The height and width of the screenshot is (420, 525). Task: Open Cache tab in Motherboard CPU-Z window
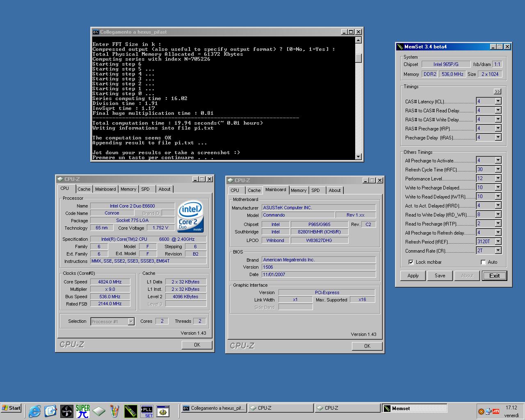click(x=254, y=190)
